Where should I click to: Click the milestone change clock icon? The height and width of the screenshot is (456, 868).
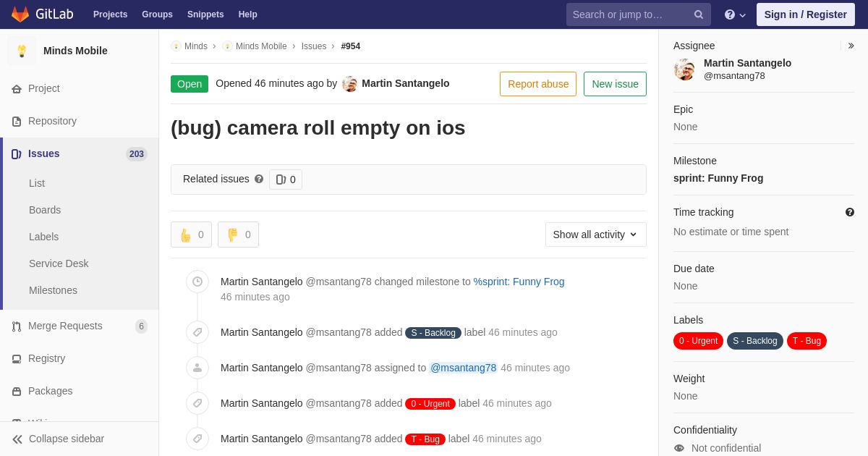point(197,282)
